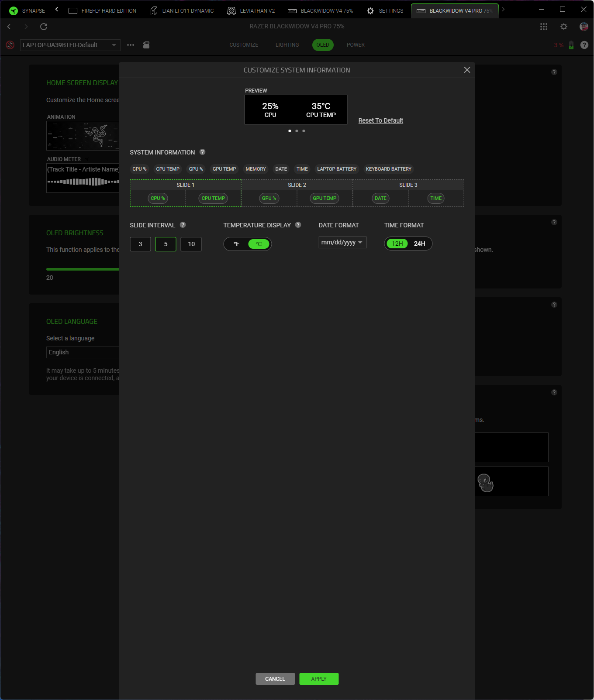The image size is (594, 700).
Task: Show help for System Information
Action: (202, 152)
